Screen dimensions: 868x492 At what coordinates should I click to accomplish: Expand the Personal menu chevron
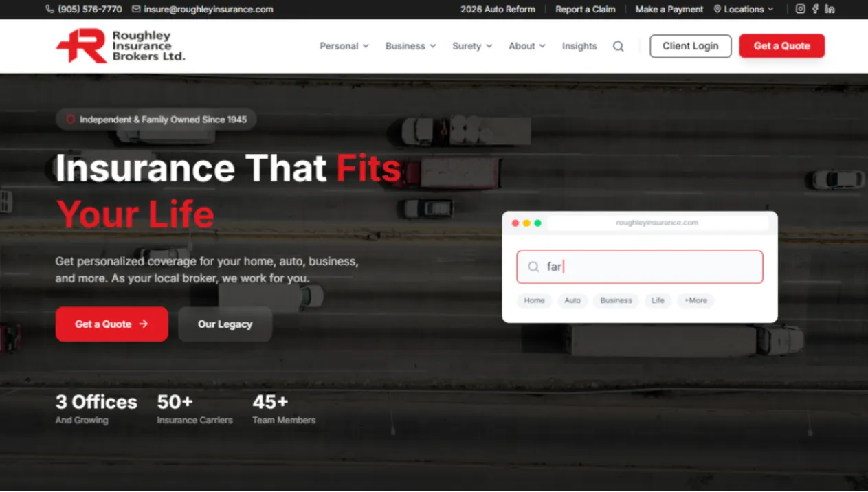pos(366,46)
